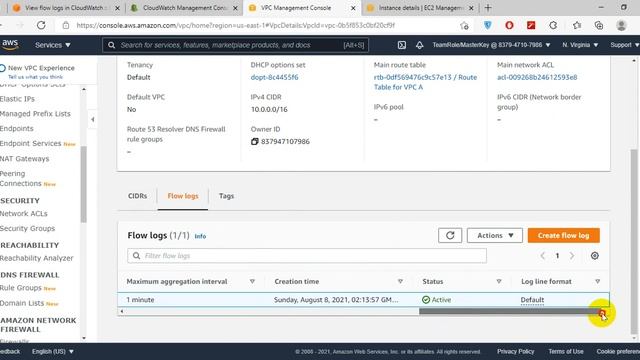Screen dimensions: 640x360
Task: Close the VPC Management Console tab
Action: pyautogui.click(x=353, y=8)
